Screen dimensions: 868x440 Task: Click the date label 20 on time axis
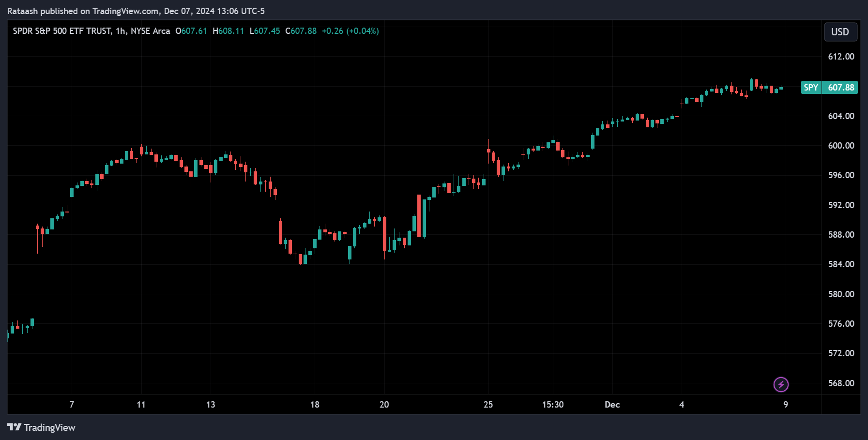pos(384,405)
